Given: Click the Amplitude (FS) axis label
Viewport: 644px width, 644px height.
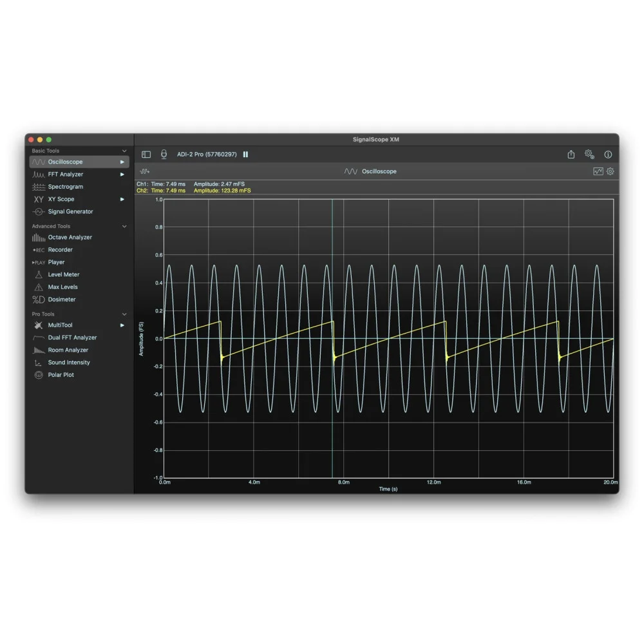Looking at the screenshot, I should 141,339.
